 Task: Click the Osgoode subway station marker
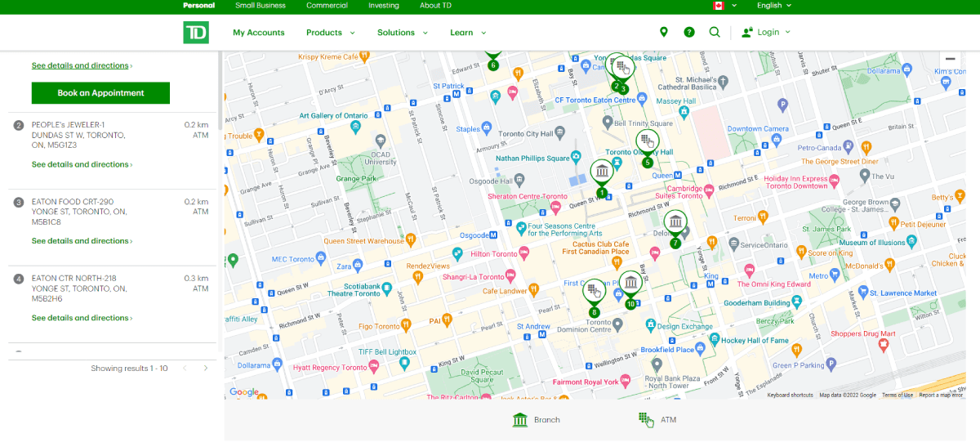(x=493, y=235)
